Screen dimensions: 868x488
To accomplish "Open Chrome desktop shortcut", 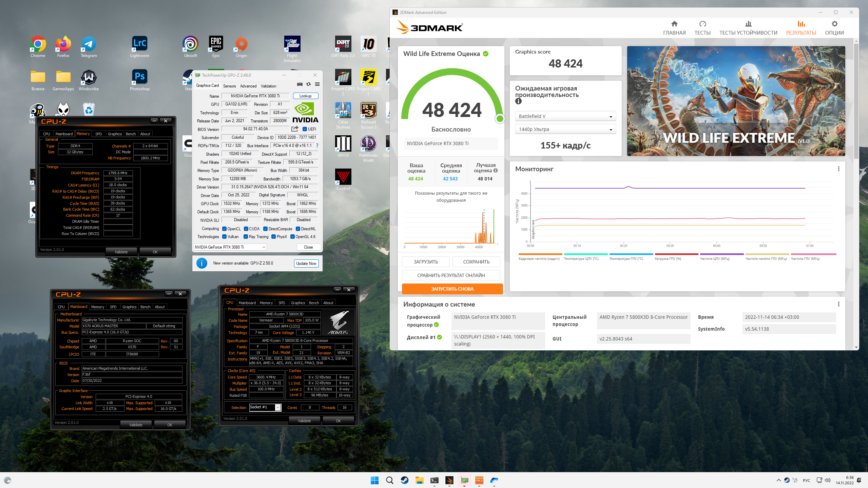I will coord(38,47).
